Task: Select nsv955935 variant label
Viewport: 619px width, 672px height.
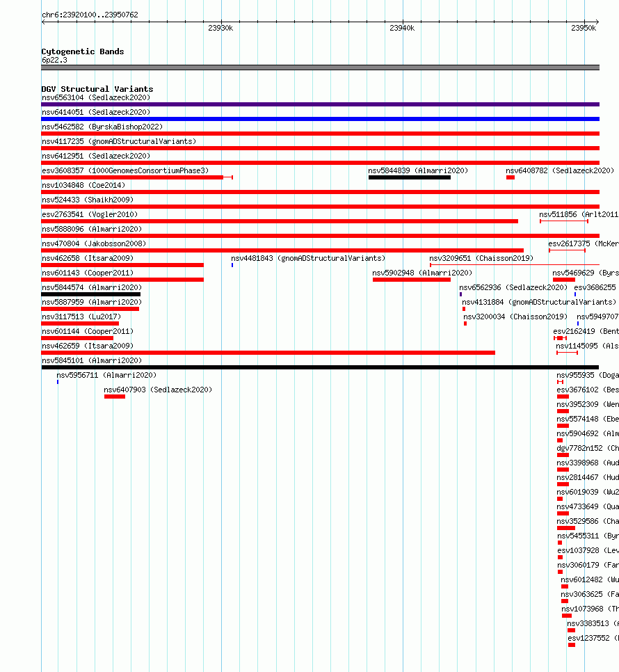Action: [x=588, y=375]
